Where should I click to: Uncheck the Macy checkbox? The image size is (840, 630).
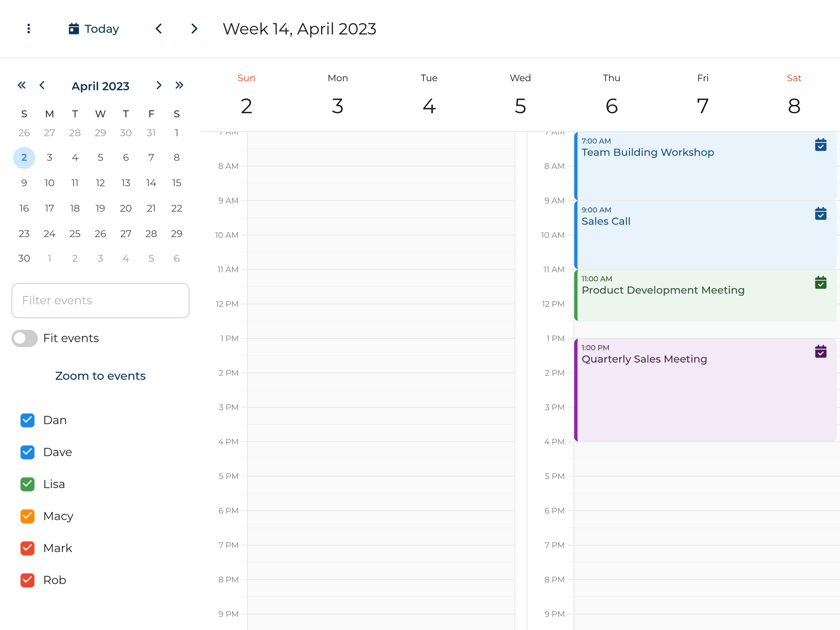point(27,516)
